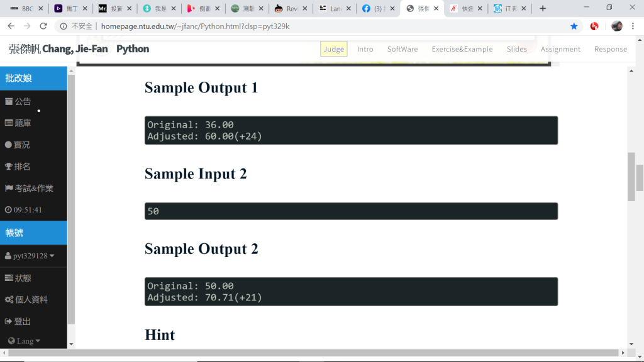644x362 pixels.
Task: Click the 帳號 sidebar header
Action: [33, 233]
